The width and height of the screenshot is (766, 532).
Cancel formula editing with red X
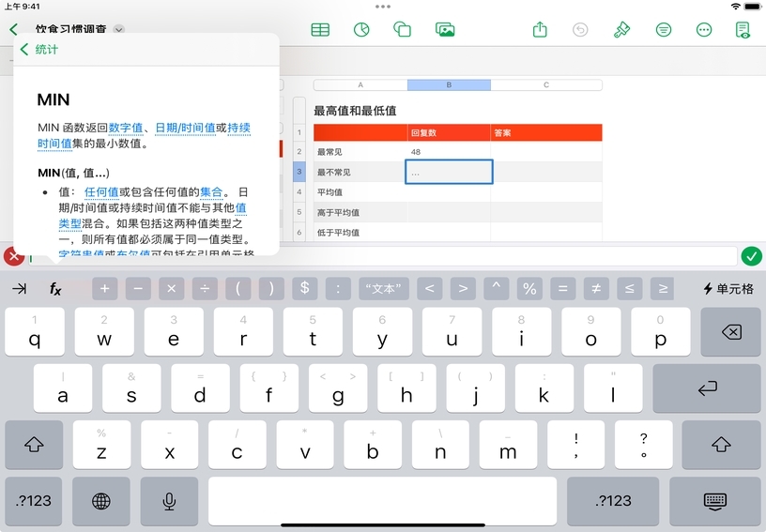[x=13, y=255]
